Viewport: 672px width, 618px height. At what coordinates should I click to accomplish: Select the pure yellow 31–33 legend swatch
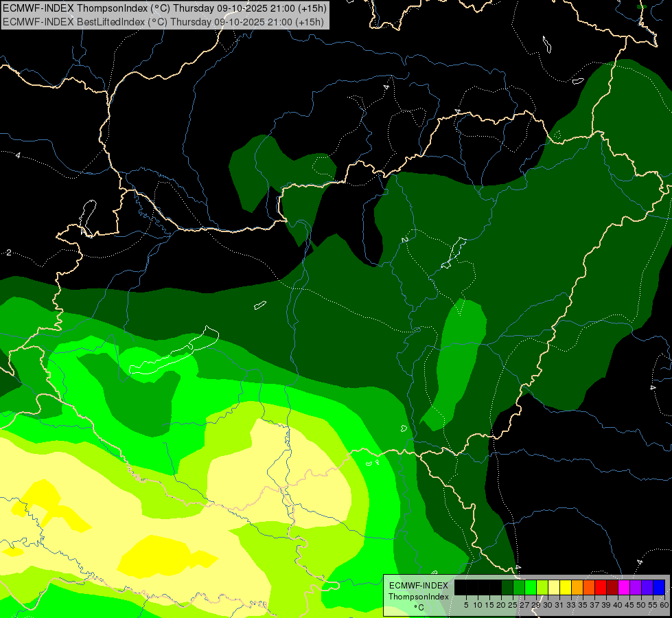[x=566, y=587]
